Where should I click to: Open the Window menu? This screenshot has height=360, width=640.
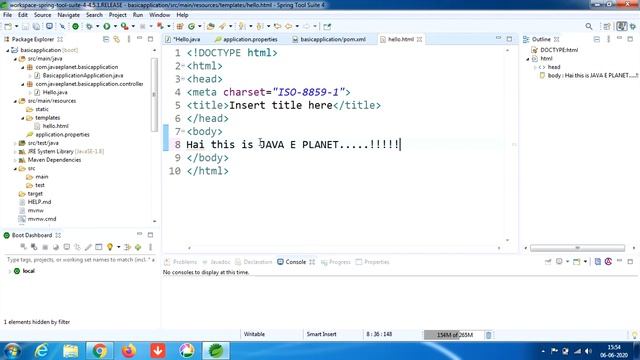point(160,15)
